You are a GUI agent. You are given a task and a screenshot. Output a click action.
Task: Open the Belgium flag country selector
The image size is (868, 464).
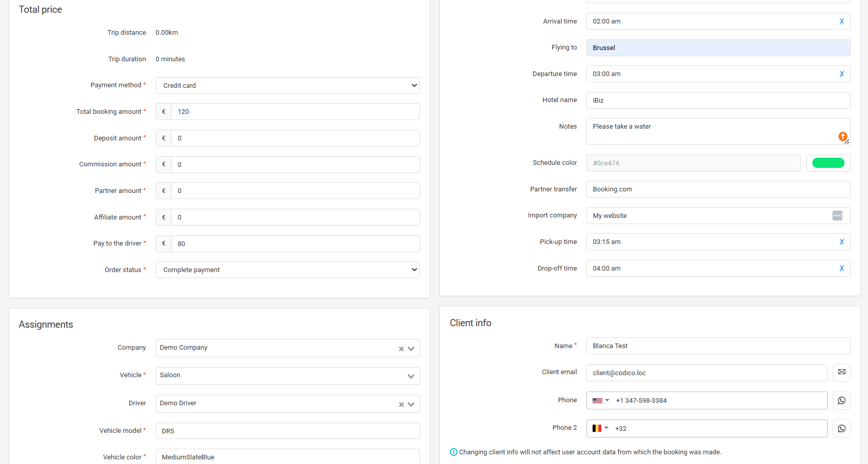tap(600, 428)
